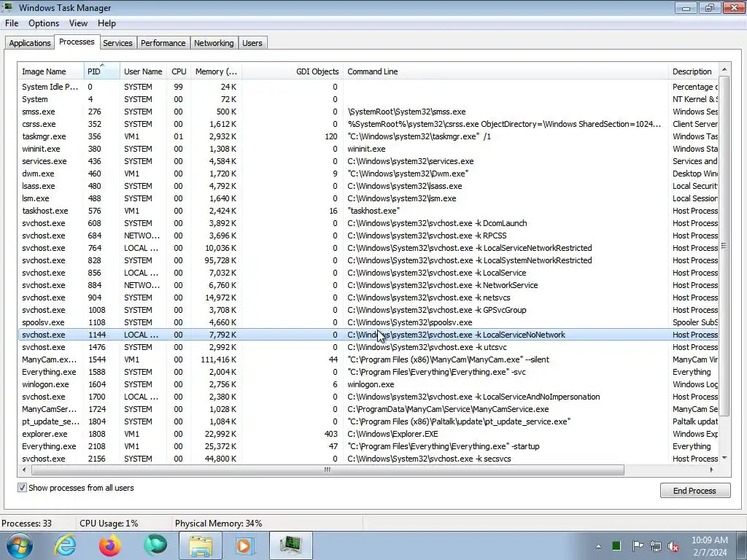The image size is (747, 560).
Task: Select the taskmgr.exe process row
Action: coord(368,136)
